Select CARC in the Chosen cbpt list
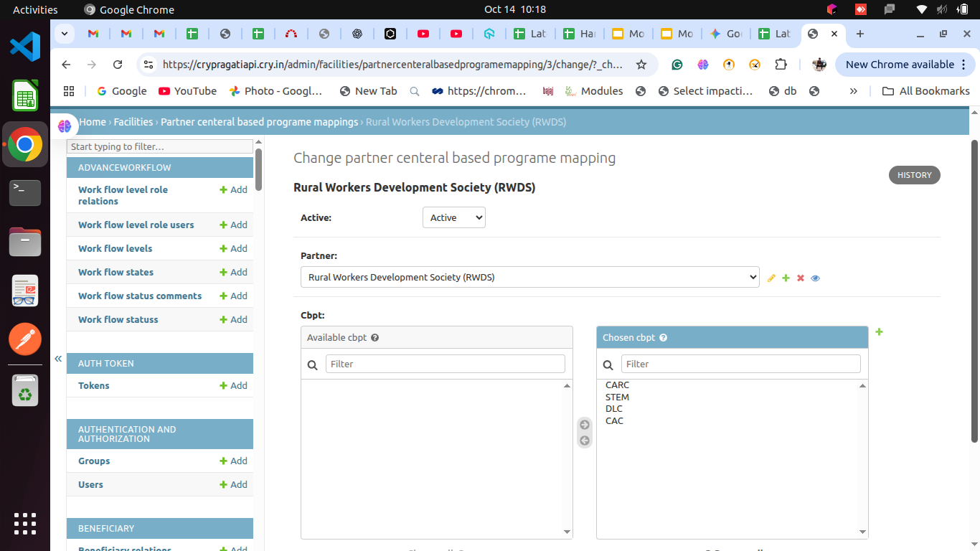 (617, 385)
